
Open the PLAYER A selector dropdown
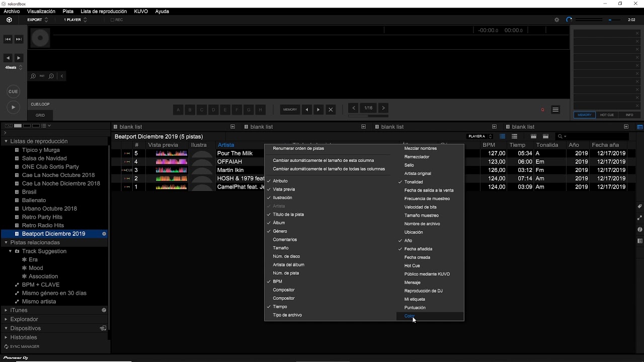pyautogui.click(x=480, y=136)
